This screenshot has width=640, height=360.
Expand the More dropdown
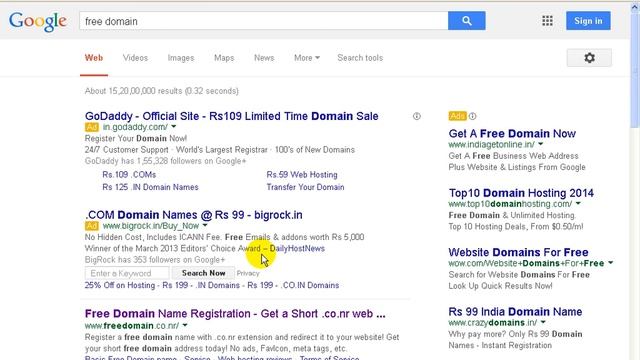click(307, 58)
